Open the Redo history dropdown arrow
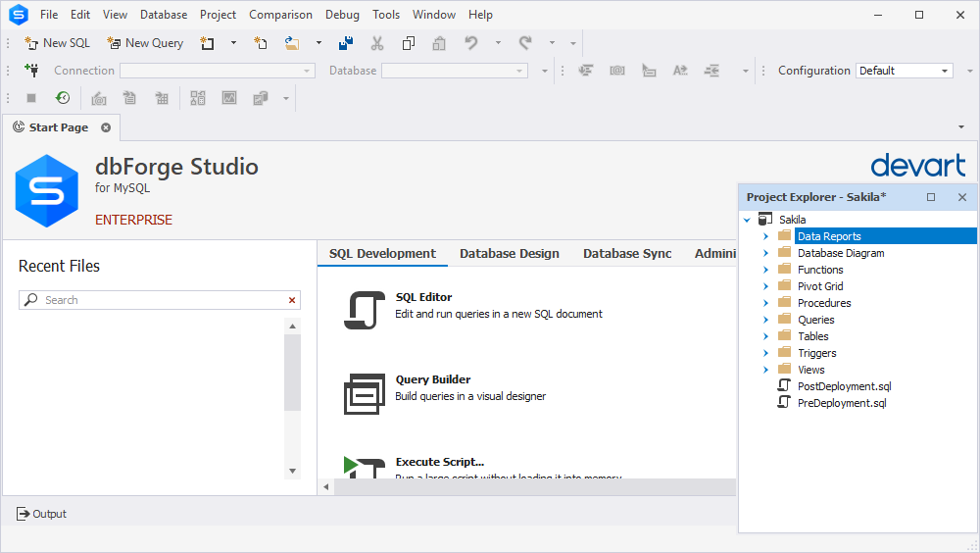Screen dimensions: 980x553 (x=552, y=43)
